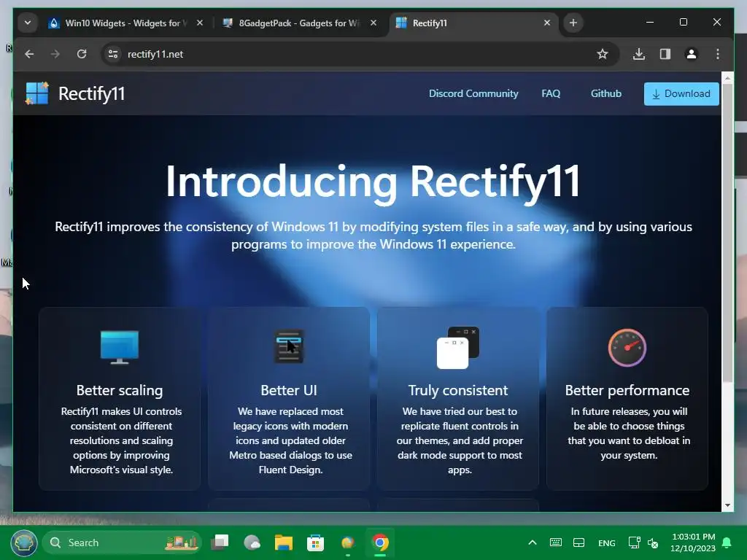Image resolution: width=747 pixels, height=560 pixels.
Task: Switch to the 8GadgetPack tab
Action: [x=298, y=23]
